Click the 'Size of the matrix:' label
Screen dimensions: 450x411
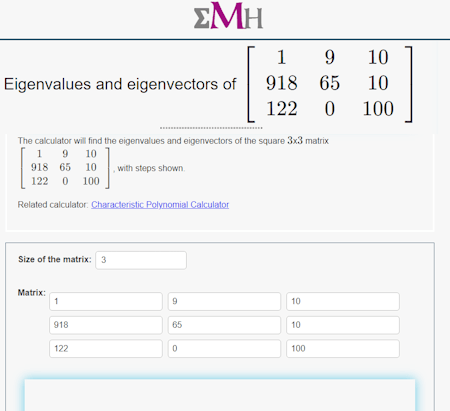(x=55, y=259)
